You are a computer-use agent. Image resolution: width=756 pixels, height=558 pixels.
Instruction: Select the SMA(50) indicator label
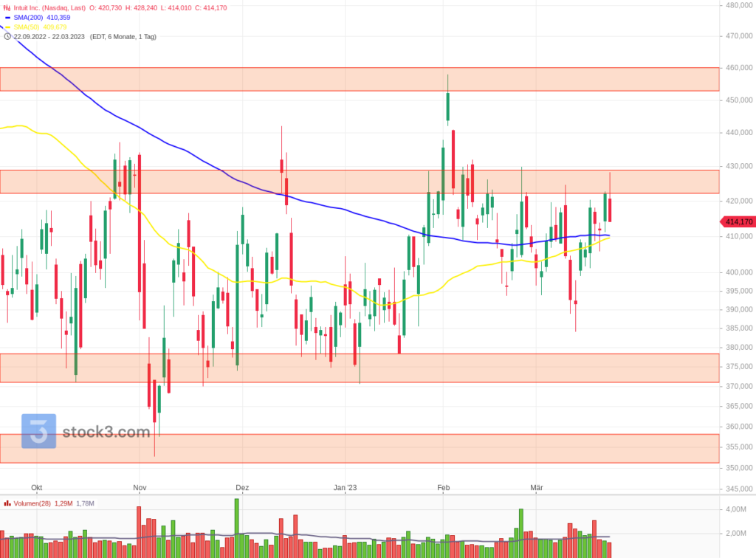27,27
